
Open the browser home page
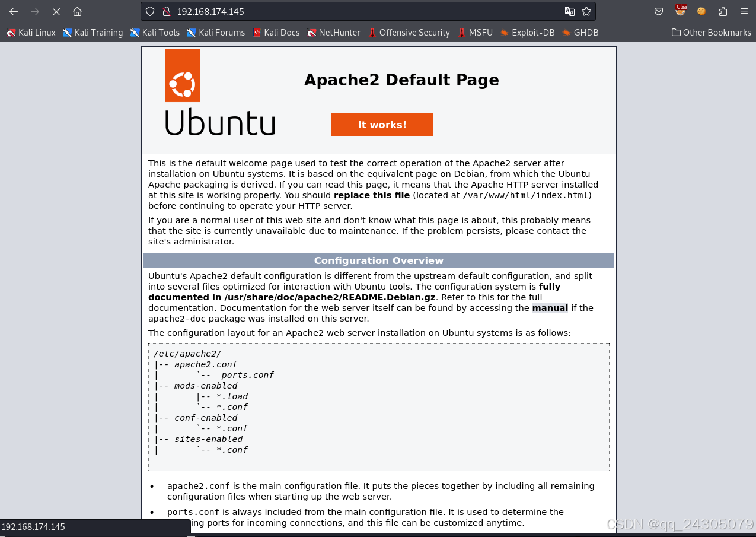(x=77, y=11)
